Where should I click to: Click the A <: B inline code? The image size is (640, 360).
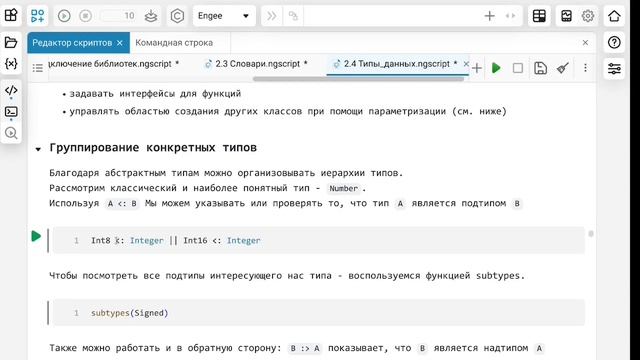[x=122, y=204]
